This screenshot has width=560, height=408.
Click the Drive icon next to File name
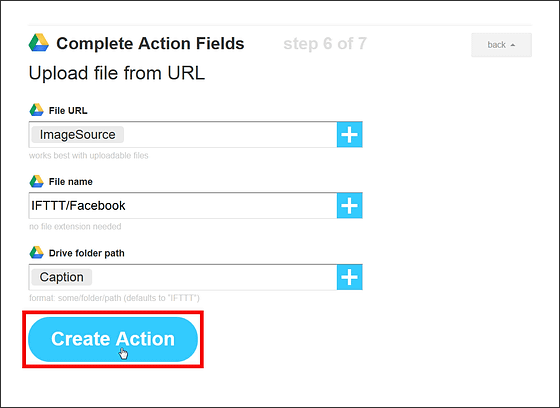click(x=36, y=181)
